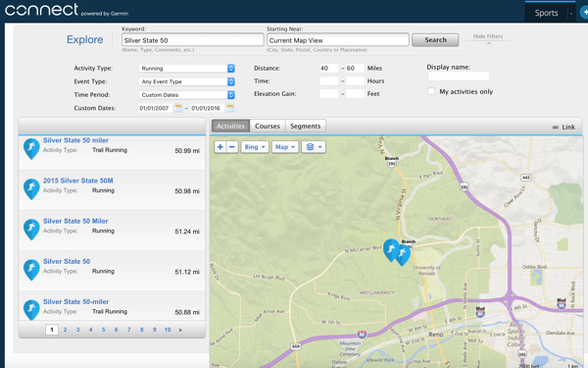Open the Sports menu in header
This screenshot has height=368, width=588.
(546, 13)
